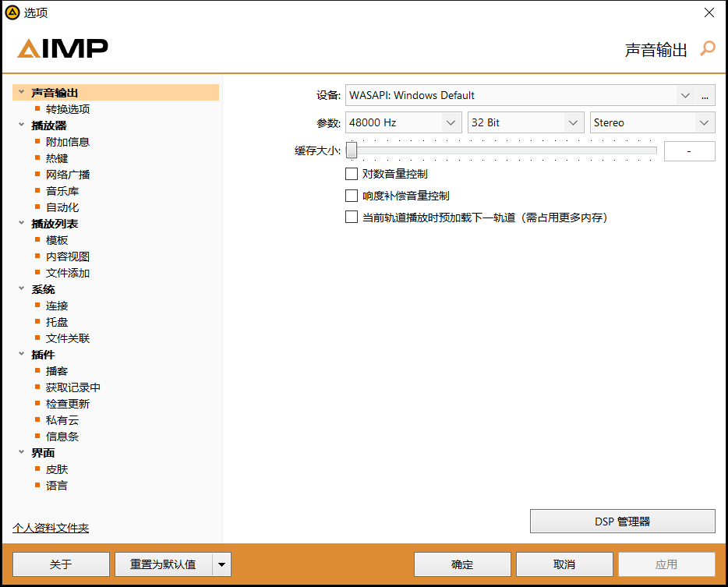Click 重置为默认值 button
The width and height of the screenshot is (728, 587).
point(164,564)
